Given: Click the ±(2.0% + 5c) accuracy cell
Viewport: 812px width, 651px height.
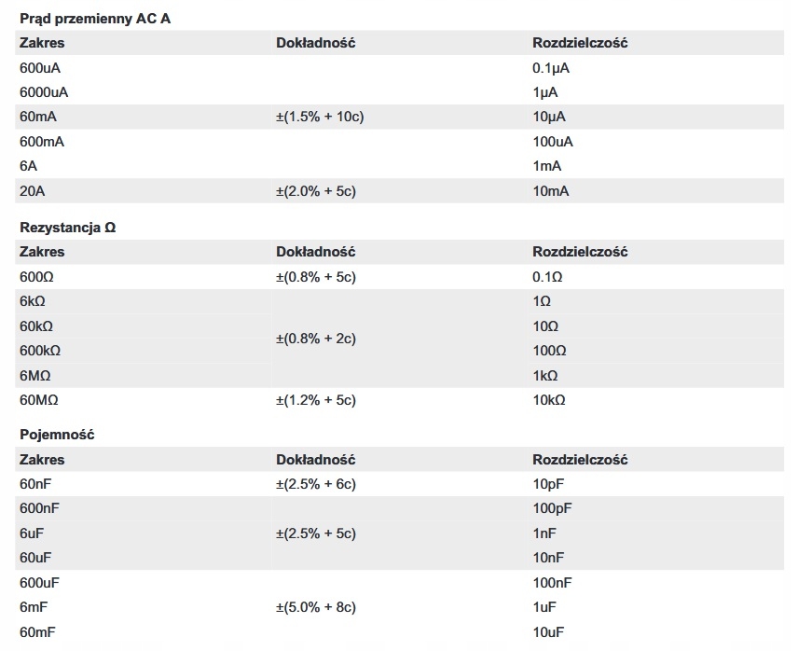Looking at the screenshot, I should (x=317, y=190).
